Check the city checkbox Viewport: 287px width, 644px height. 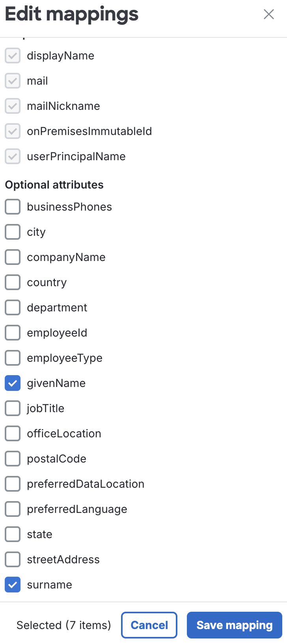pos(13,232)
